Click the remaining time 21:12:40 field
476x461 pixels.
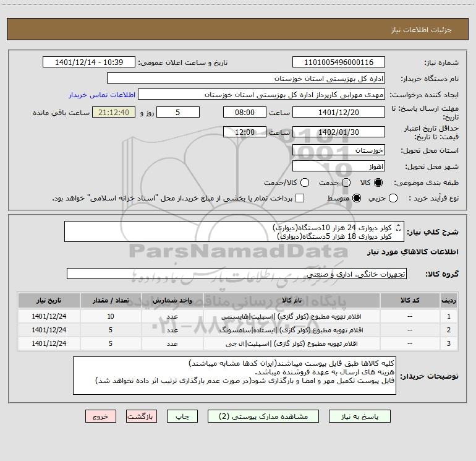(114, 113)
